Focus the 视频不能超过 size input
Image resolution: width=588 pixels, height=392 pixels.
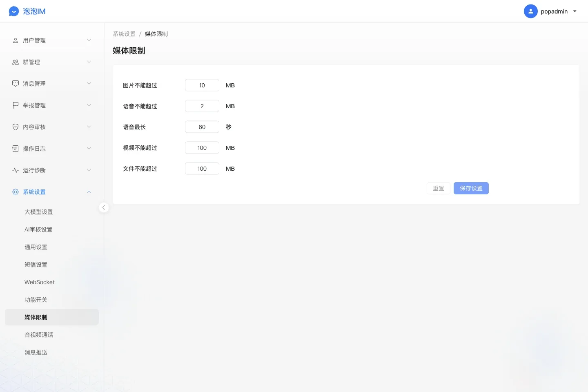202,148
